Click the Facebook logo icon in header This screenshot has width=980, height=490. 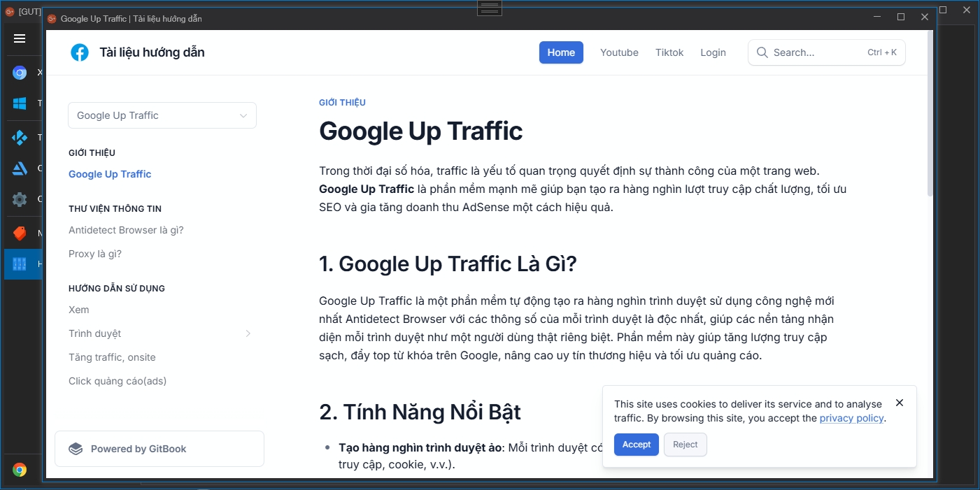80,52
